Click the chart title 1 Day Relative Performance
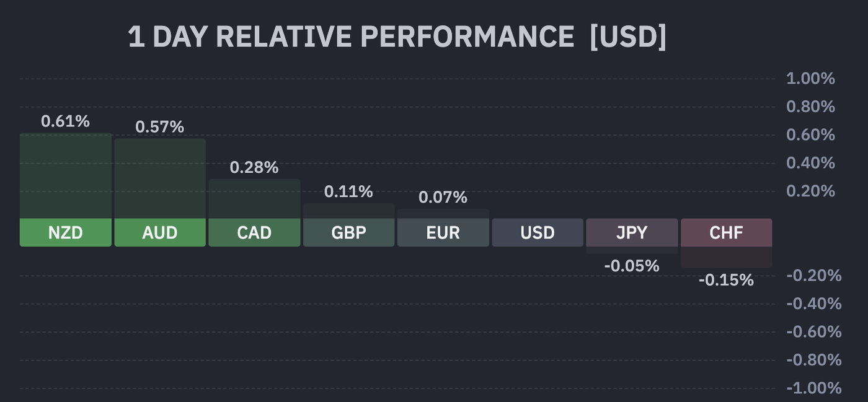 [x=397, y=37]
